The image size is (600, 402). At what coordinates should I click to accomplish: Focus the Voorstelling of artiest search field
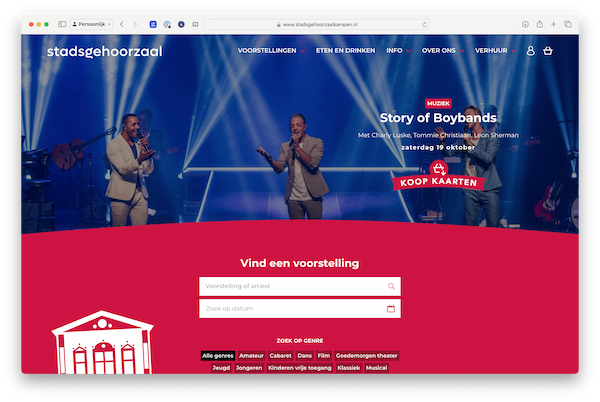coord(300,286)
